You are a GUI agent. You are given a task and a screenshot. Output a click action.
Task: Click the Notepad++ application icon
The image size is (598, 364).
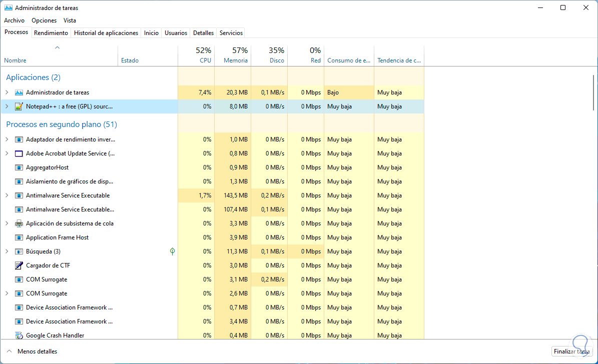pos(19,106)
